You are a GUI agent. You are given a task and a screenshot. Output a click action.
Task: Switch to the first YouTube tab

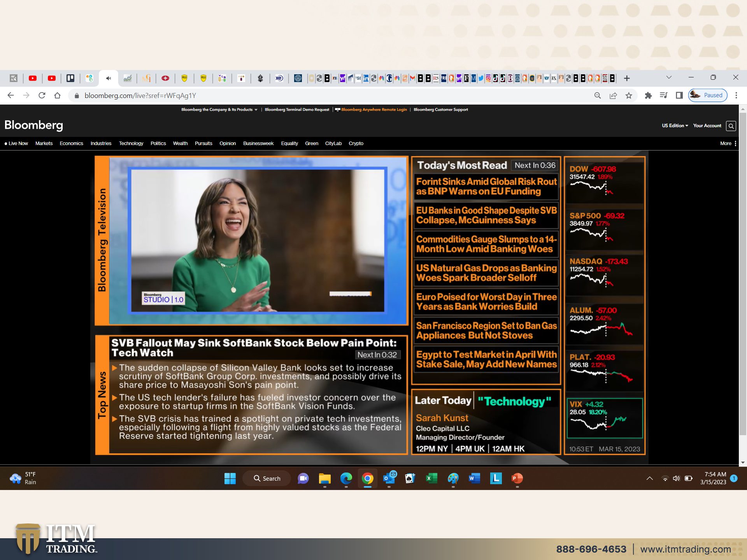33,78
